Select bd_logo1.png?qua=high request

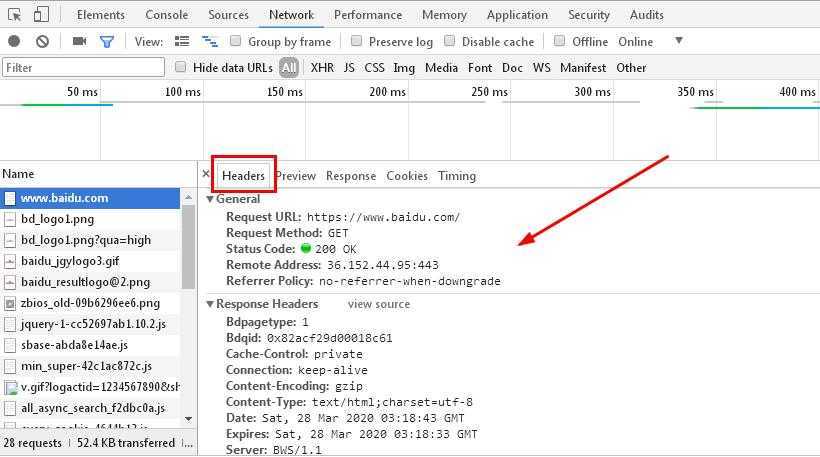coord(90,240)
